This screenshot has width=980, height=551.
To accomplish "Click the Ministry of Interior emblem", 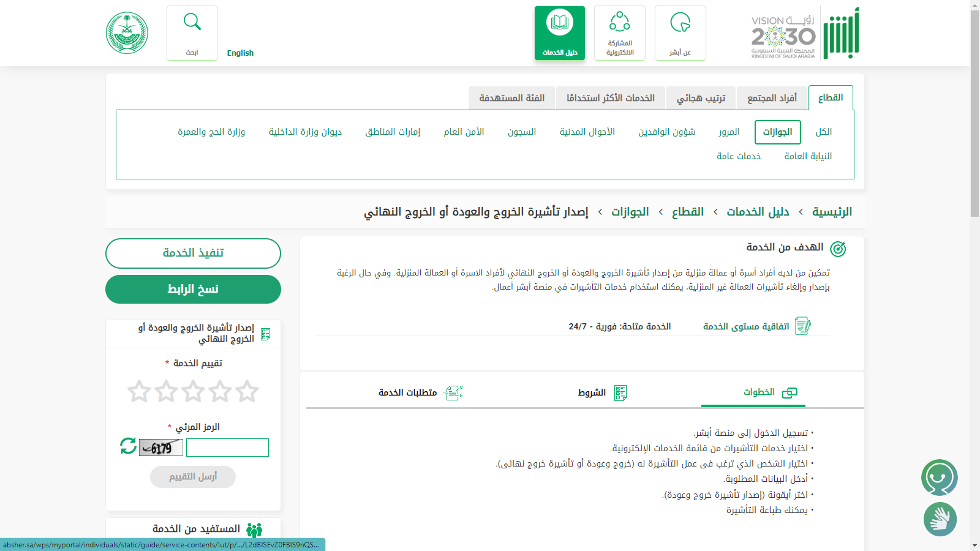I will pos(127,33).
